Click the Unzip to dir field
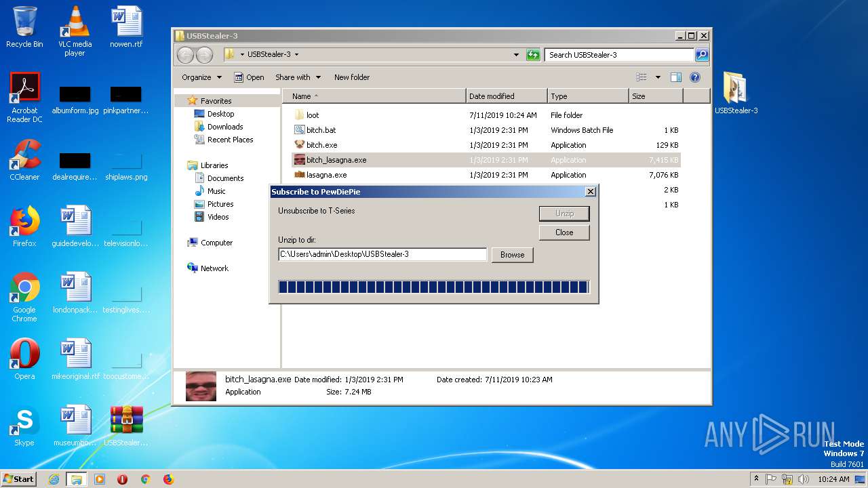This screenshot has width=868, height=488. point(382,255)
